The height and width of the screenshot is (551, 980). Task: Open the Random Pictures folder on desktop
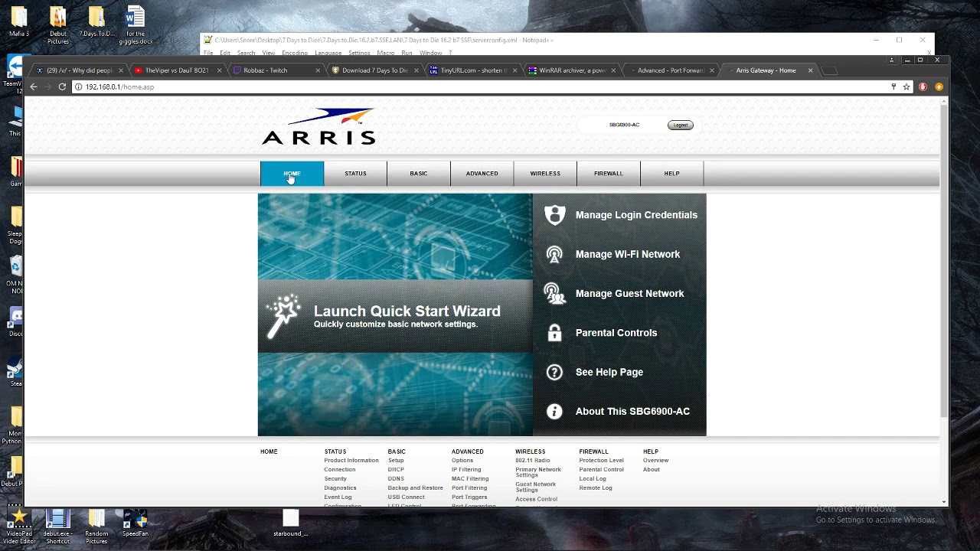click(96, 527)
